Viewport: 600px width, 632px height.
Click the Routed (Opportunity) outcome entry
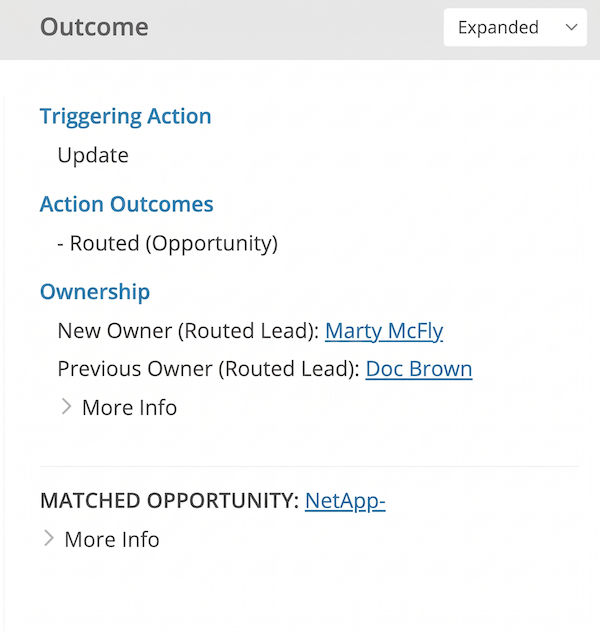168,243
